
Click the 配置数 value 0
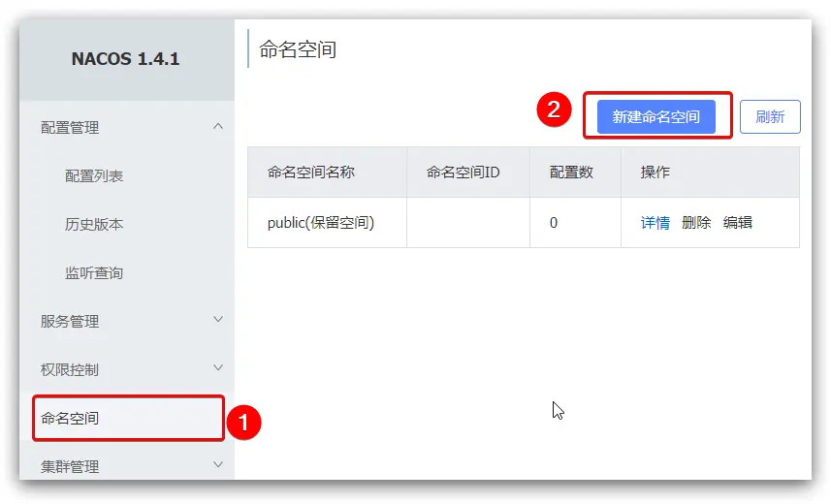[x=554, y=223]
